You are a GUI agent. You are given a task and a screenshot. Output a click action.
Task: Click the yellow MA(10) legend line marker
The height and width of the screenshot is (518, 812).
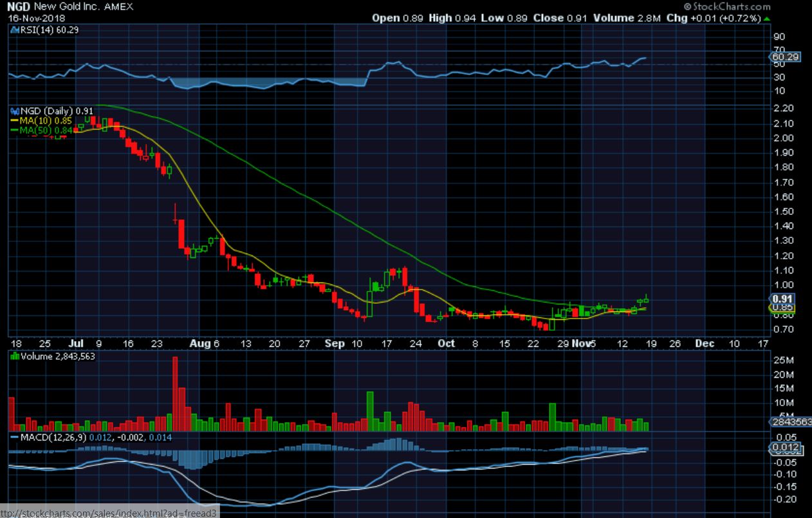point(12,120)
